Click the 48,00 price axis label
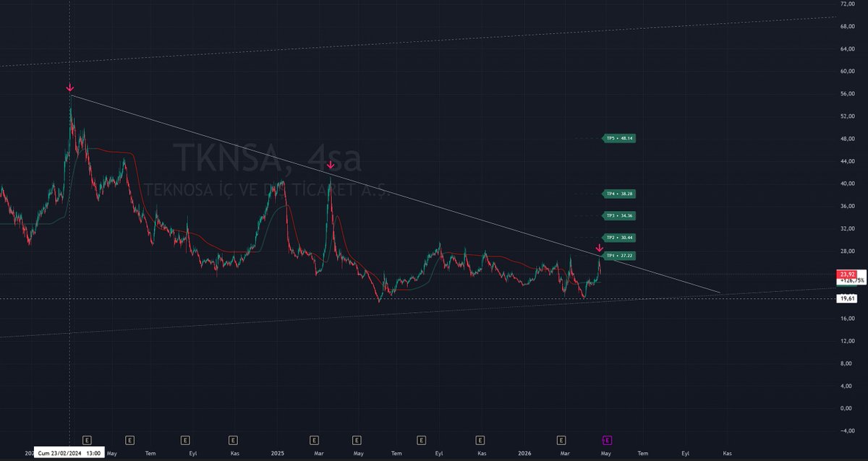 point(848,139)
